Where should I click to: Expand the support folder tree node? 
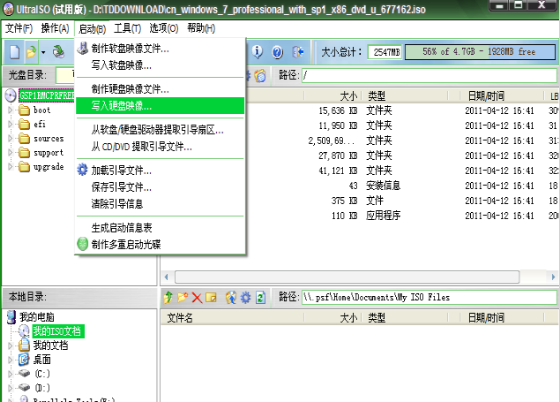pos(10,153)
